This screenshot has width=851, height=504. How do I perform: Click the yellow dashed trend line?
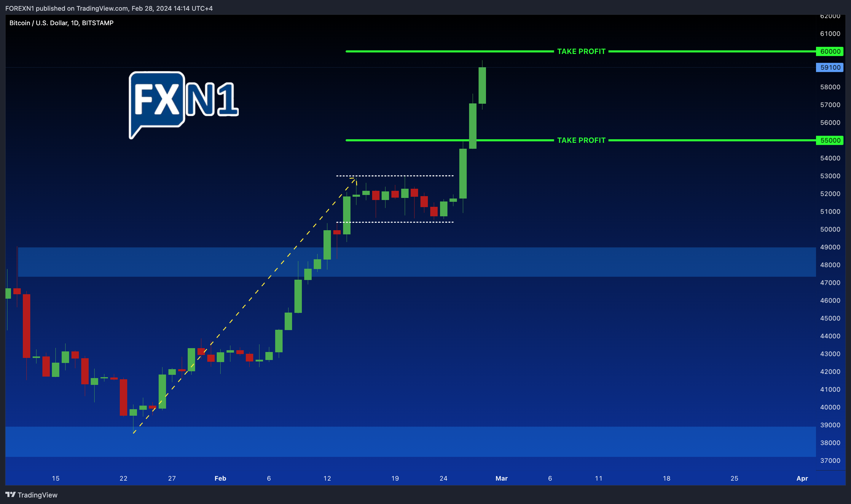pos(245,305)
